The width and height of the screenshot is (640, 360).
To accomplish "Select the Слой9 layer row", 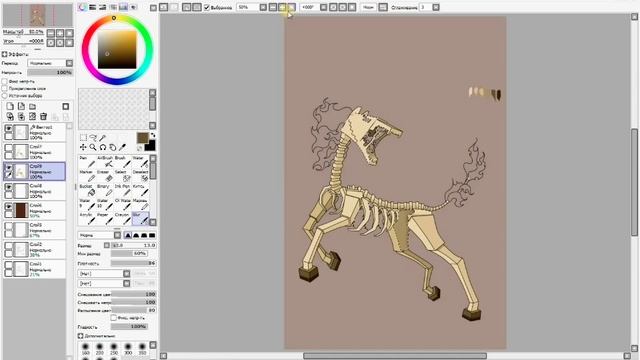I will click(34, 171).
